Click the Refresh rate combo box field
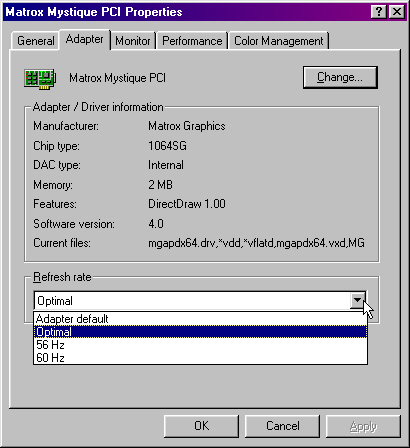Viewport: 410px width, 448px height. 200,301
